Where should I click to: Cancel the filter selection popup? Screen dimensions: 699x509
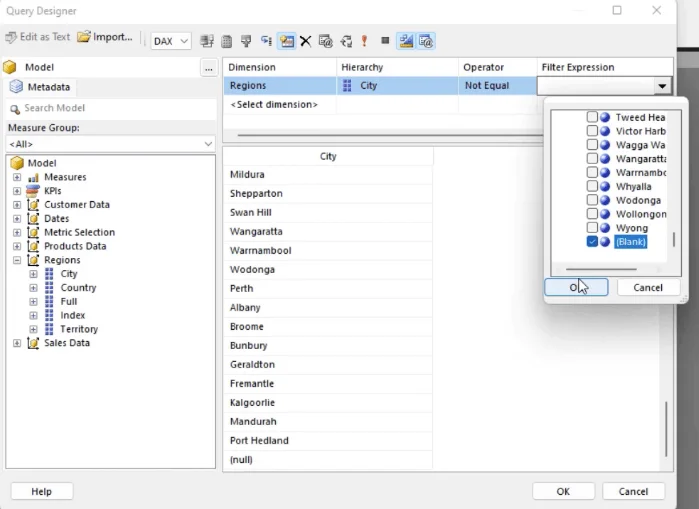click(648, 287)
